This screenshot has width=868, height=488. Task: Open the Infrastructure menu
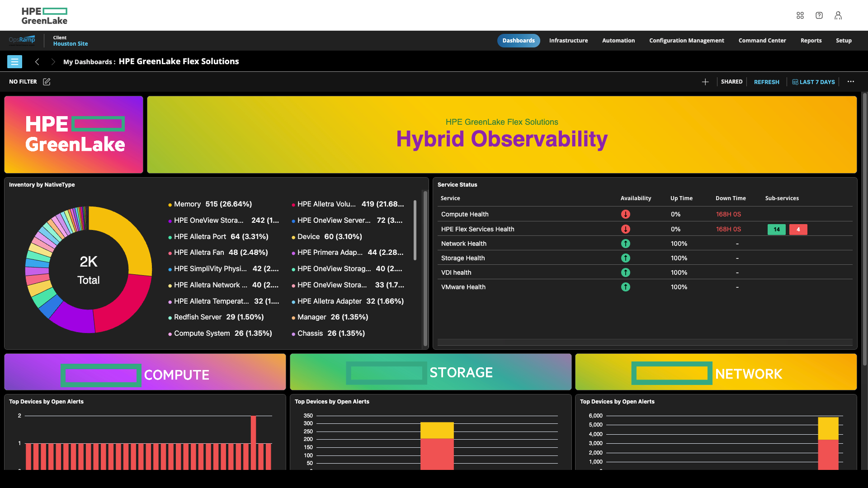pyautogui.click(x=568, y=41)
